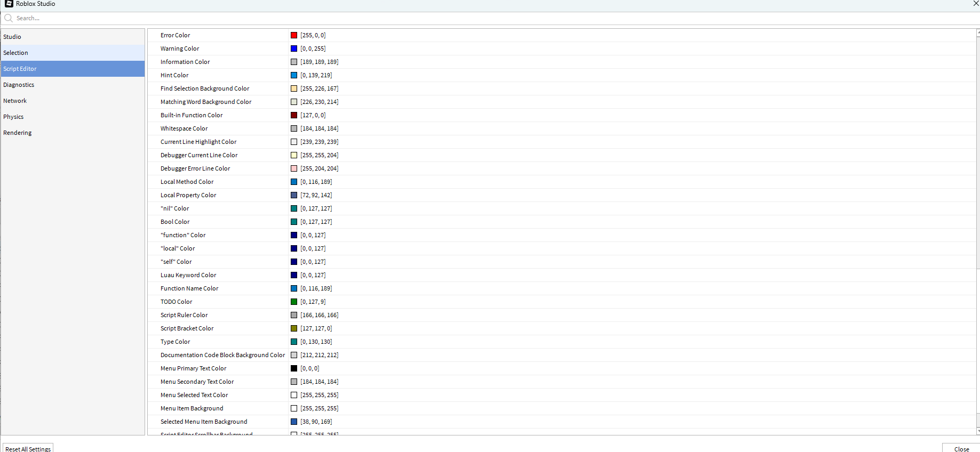Image resolution: width=980 pixels, height=452 pixels.
Task: Select the Menu Item Background label
Action: [x=192, y=408]
